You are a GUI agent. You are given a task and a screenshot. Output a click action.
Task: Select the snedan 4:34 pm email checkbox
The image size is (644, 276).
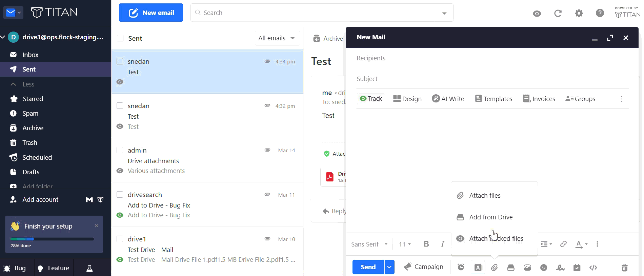click(120, 61)
